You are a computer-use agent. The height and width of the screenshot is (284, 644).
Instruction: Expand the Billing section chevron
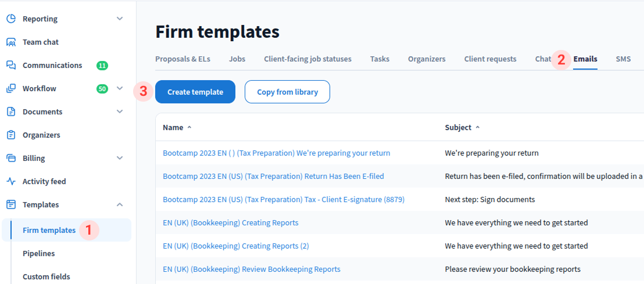[120, 158]
